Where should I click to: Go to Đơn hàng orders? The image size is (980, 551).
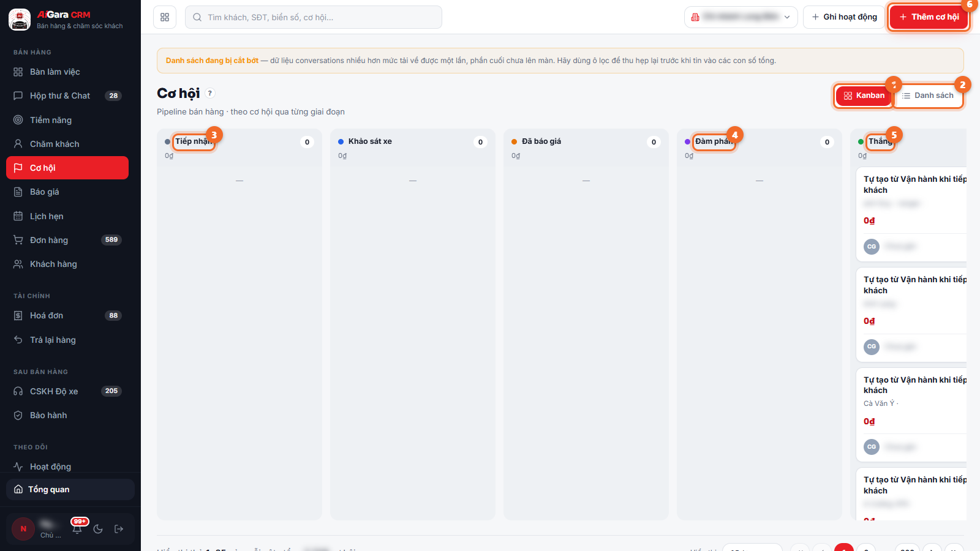click(67, 240)
